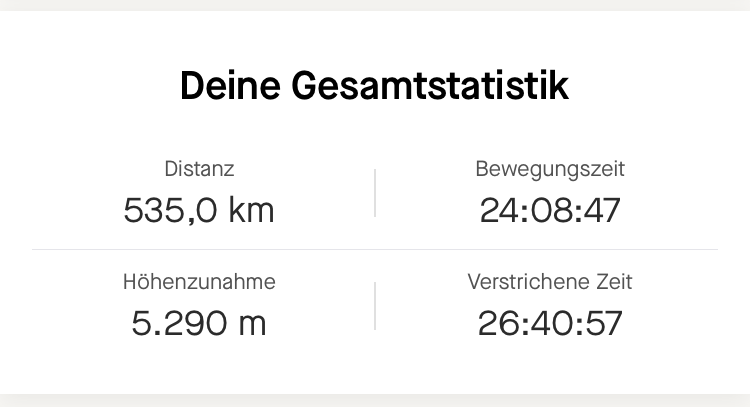Click the word "Verstrichene" in the elapsed label

pos(527,283)
